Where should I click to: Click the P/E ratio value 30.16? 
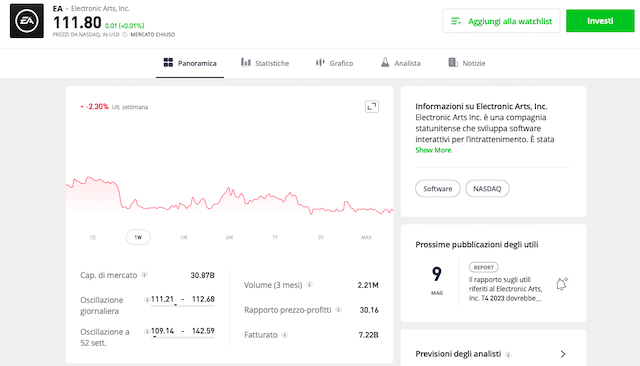pyautogui.click(x=369, y=310)
